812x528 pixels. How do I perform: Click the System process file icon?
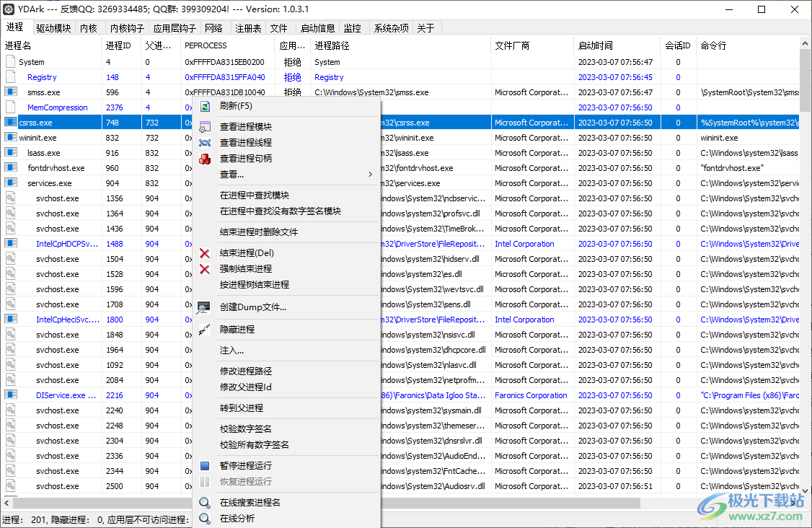[10, 61]
